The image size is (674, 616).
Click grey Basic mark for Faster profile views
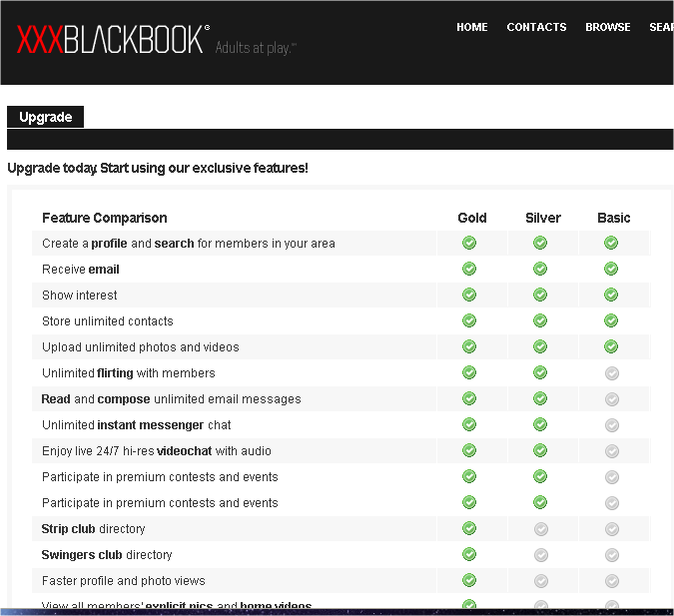(x=612, y=581)
